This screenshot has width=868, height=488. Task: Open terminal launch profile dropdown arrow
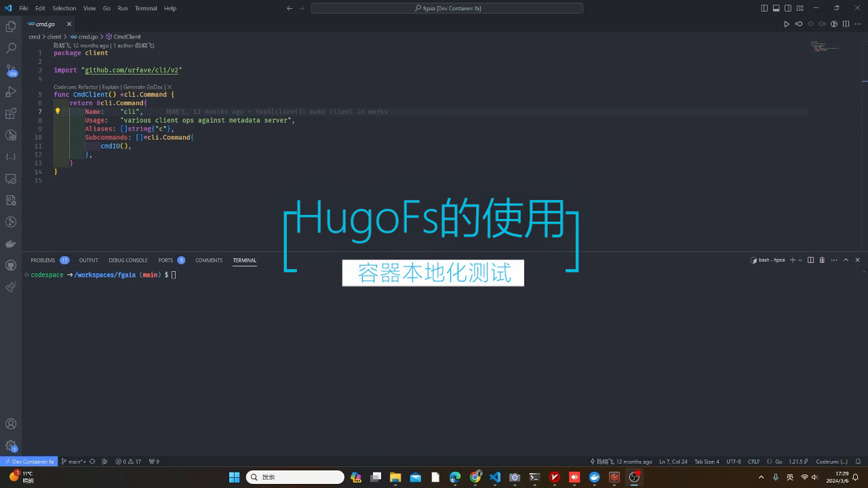click(800, 260)
